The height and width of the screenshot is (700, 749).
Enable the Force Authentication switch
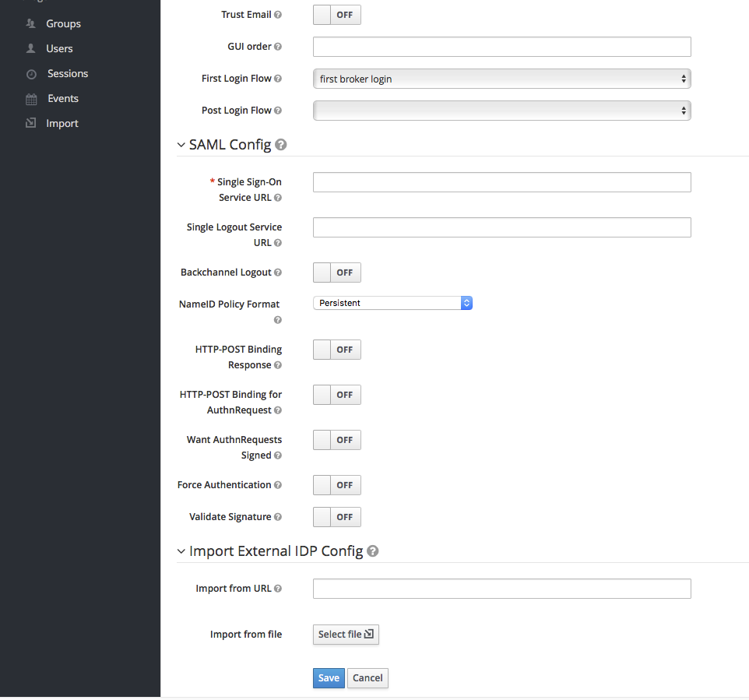tap(336, 485)
